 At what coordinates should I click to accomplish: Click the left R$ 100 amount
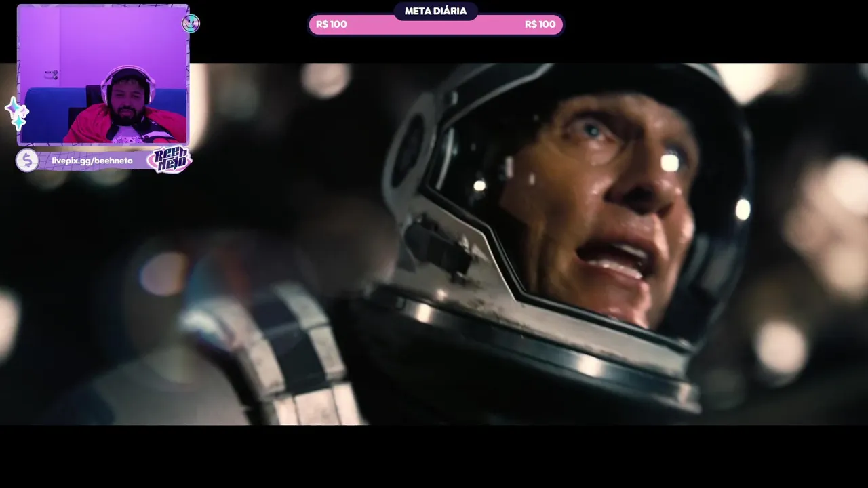(x=332, y=24)
